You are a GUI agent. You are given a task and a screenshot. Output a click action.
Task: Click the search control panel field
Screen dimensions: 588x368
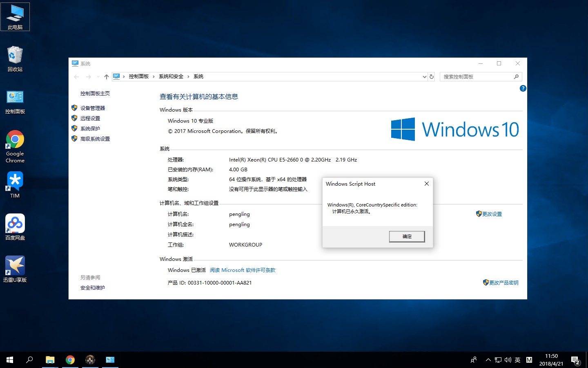(x=476, y=76)
